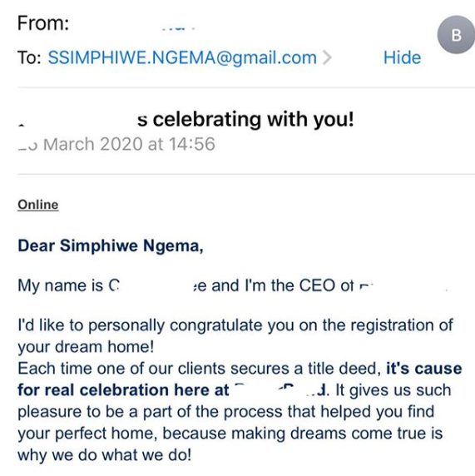Open the SSIMPHIWE.NGEMA@gmail.com recipient address

click(182, 57)
